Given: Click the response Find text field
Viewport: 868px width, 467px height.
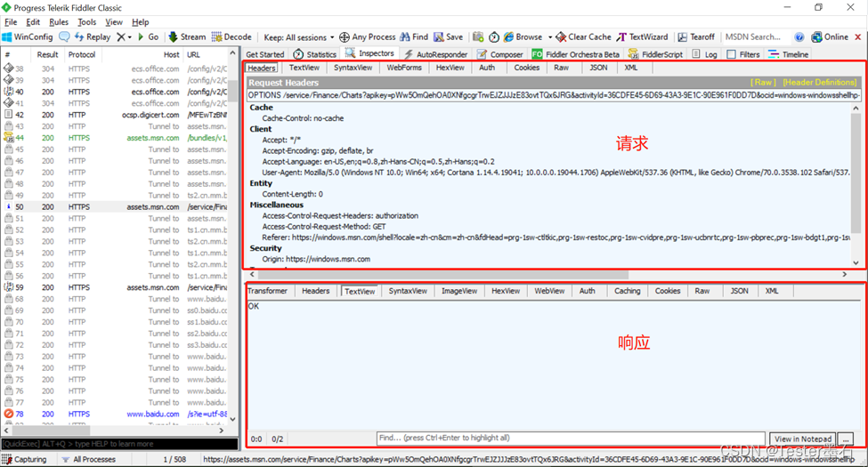Looking at the screenshot, I should coord(571,439).
